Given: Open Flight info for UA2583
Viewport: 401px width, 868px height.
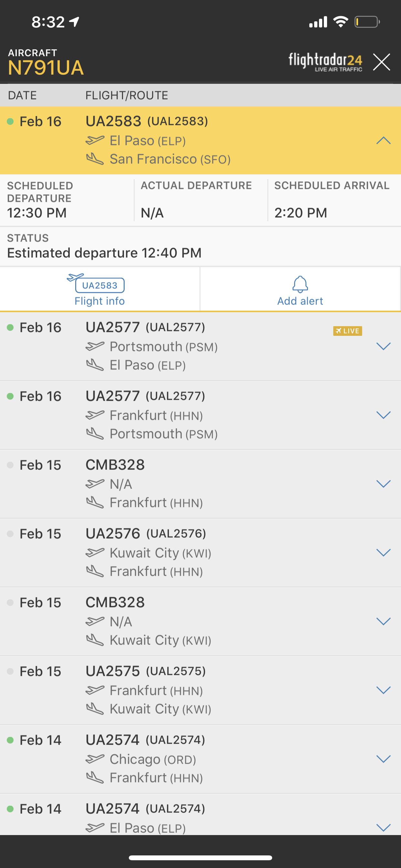Looking at the screenshot, I should tap(99, 290).
